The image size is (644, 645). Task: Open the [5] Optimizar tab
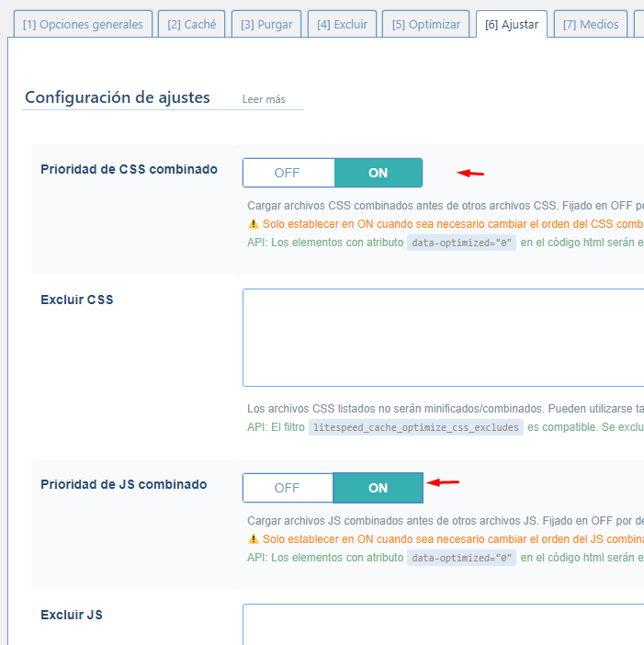[x=425, y=25]
